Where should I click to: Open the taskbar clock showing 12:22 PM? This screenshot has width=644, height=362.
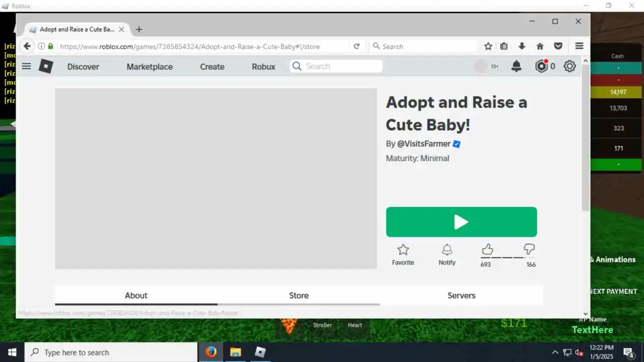point(602,352)
